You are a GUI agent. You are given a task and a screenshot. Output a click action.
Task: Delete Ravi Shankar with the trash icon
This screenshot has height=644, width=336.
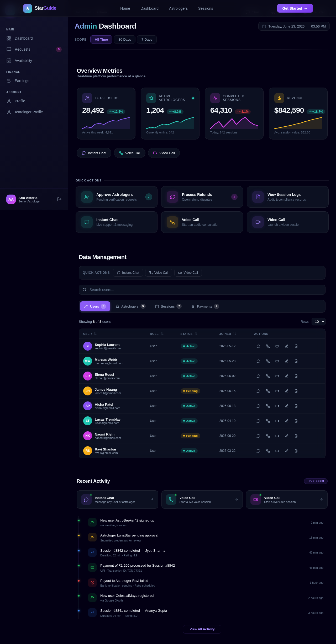click(296, 451)
